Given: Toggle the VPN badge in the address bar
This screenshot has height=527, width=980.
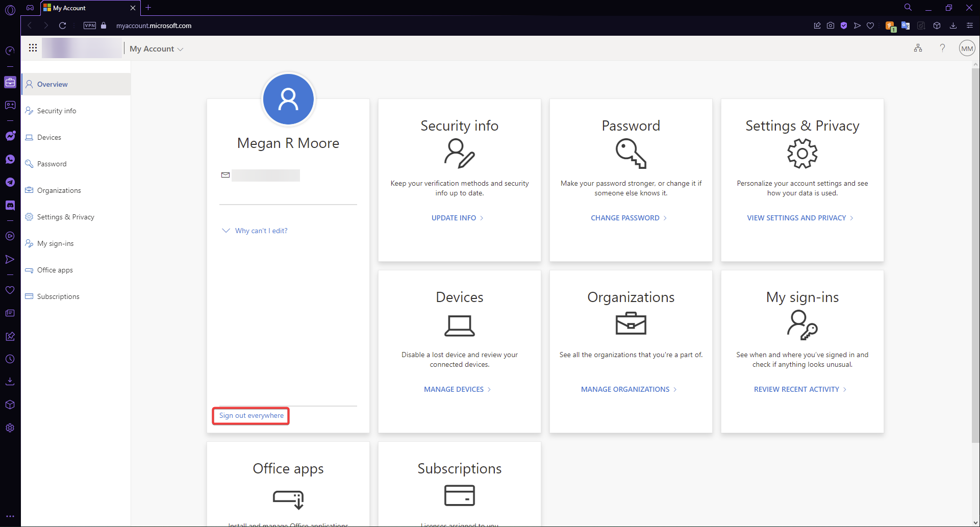Looking at the screenshot, I should 90,25.
